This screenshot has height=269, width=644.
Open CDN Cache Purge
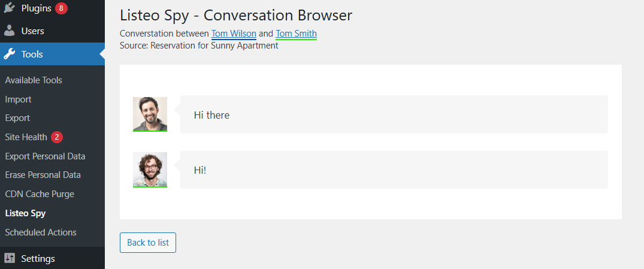coord(40,194)
